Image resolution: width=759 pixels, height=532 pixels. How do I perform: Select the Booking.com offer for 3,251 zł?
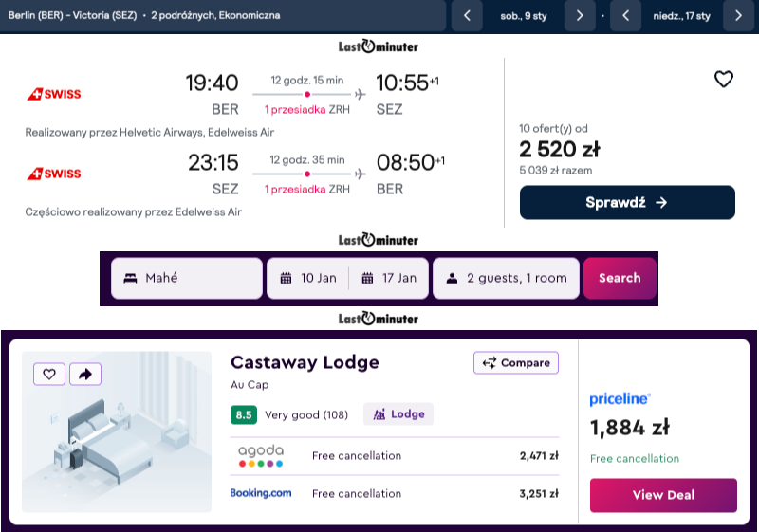394,494
